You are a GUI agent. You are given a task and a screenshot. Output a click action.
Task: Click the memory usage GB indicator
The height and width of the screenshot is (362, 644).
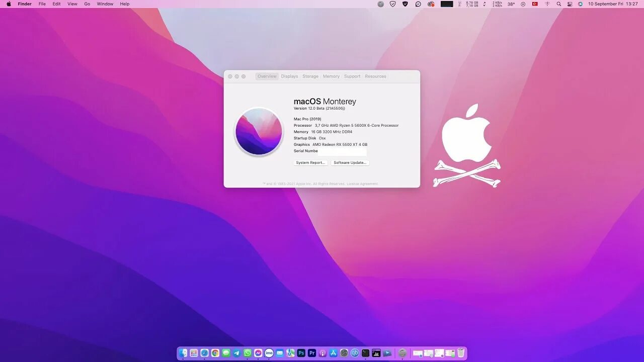pyautogui.click(x=468, y=4)
